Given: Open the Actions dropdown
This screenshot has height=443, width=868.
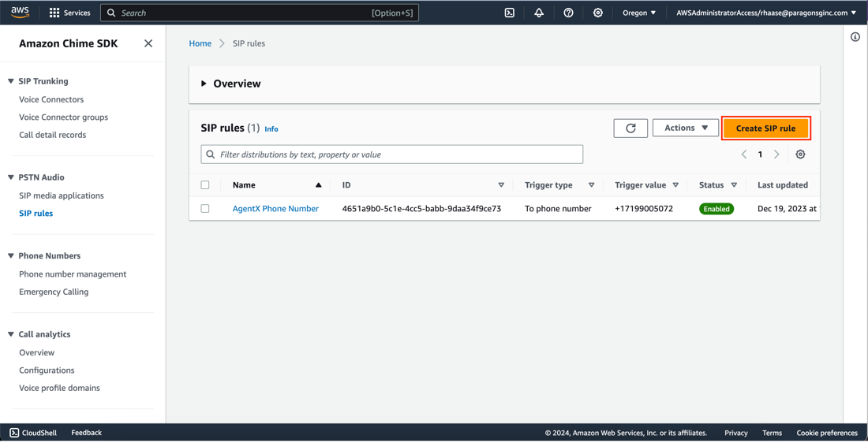Looking at the screenshot, I should point(686,128).
